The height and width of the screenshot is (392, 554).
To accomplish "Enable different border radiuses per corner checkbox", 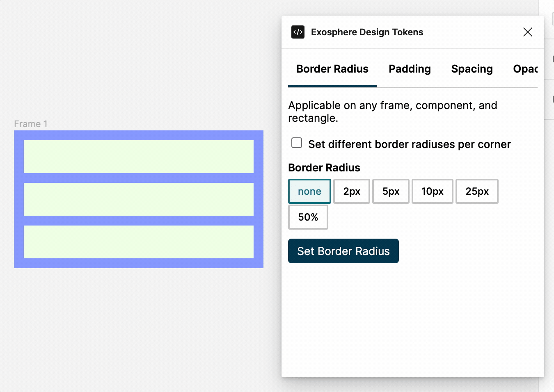I will tap(297, 143).
